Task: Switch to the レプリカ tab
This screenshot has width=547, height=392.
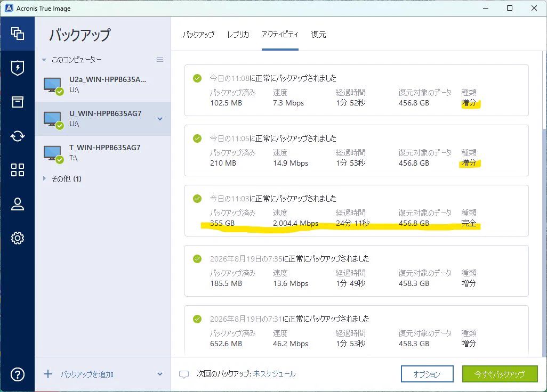Action: [x=238, y=35]
